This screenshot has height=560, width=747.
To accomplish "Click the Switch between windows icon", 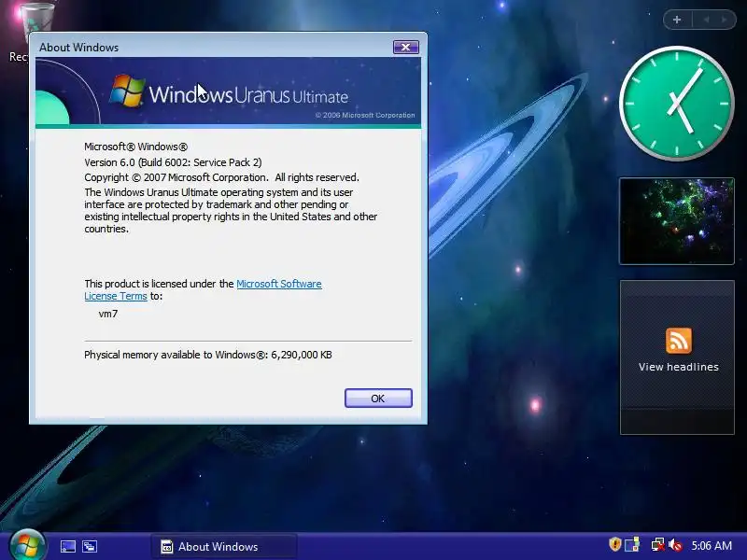I will (89, 546).
